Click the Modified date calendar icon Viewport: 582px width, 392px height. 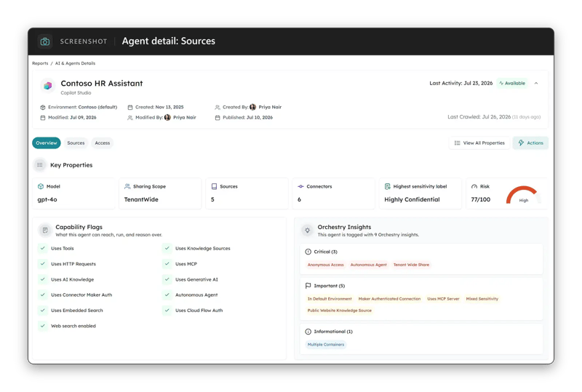click(x=43, y=118)
